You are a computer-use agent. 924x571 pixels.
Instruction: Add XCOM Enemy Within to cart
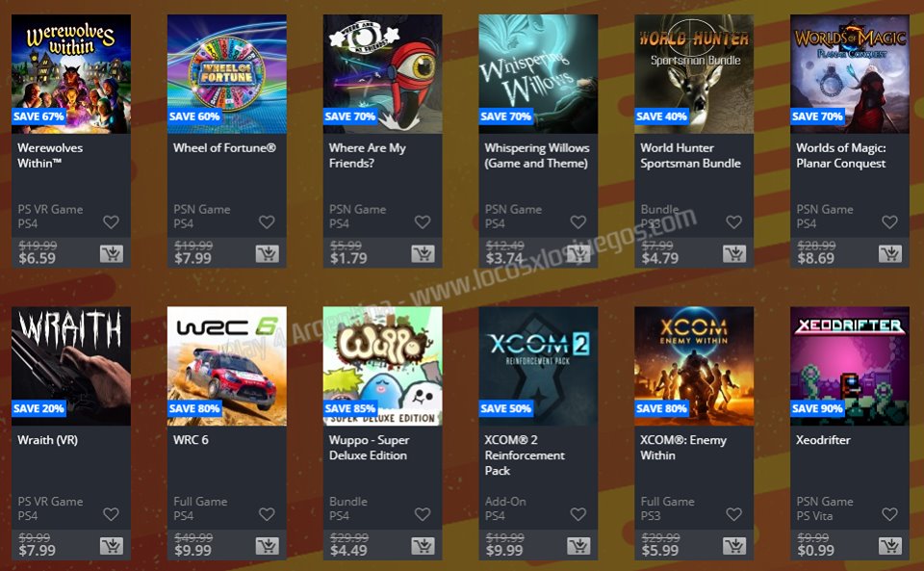[734, 546]
